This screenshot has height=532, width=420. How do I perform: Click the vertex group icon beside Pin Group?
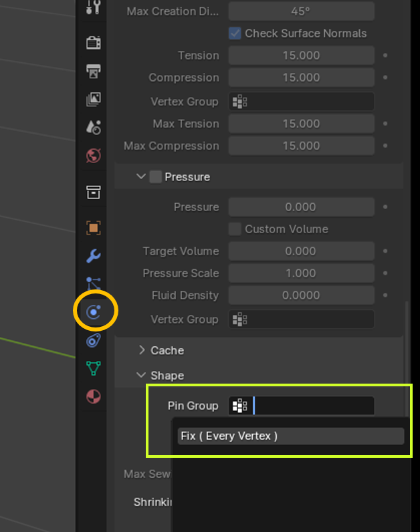point(239,406)
